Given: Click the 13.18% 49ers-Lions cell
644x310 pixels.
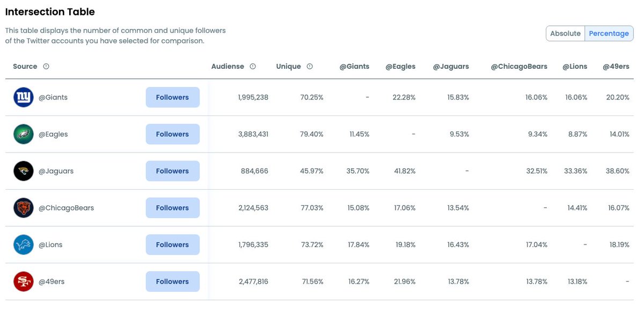Looking at the screenshot, I should pos(576,282).
